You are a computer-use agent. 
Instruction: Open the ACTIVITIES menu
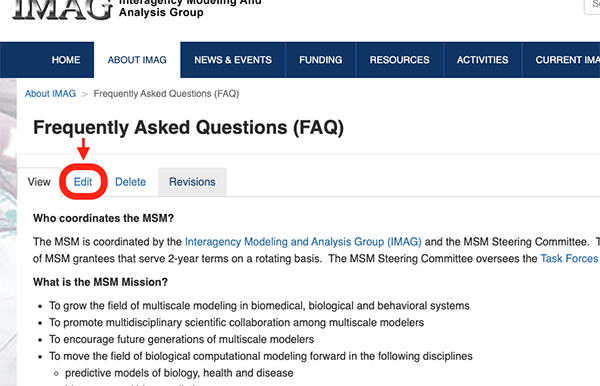coord(483,60)
